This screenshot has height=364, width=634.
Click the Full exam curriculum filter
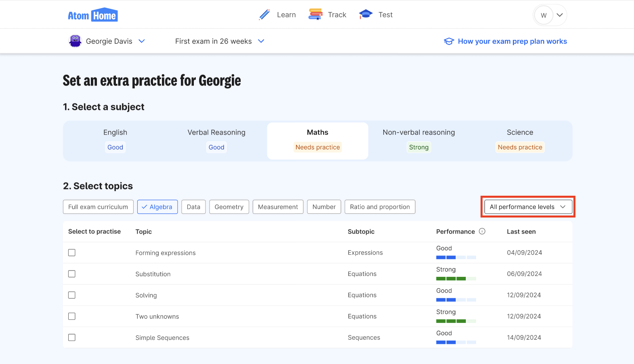coord(98,207)
